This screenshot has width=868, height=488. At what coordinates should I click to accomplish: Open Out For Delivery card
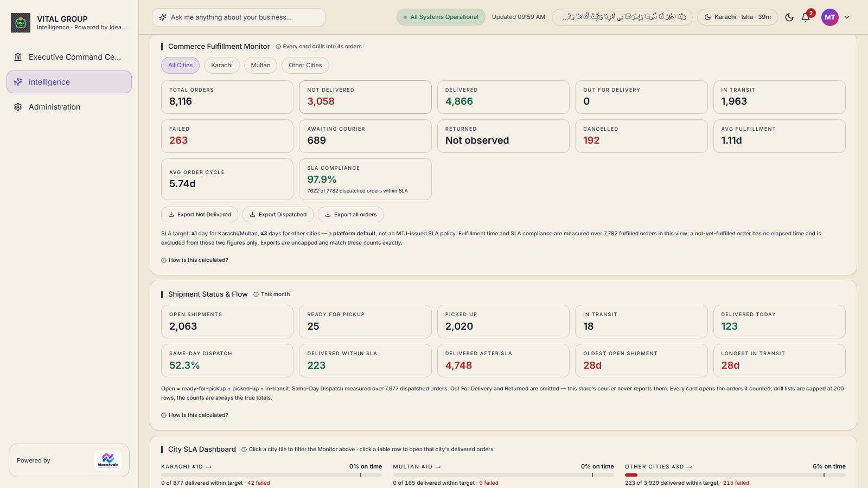coord(641,97)
